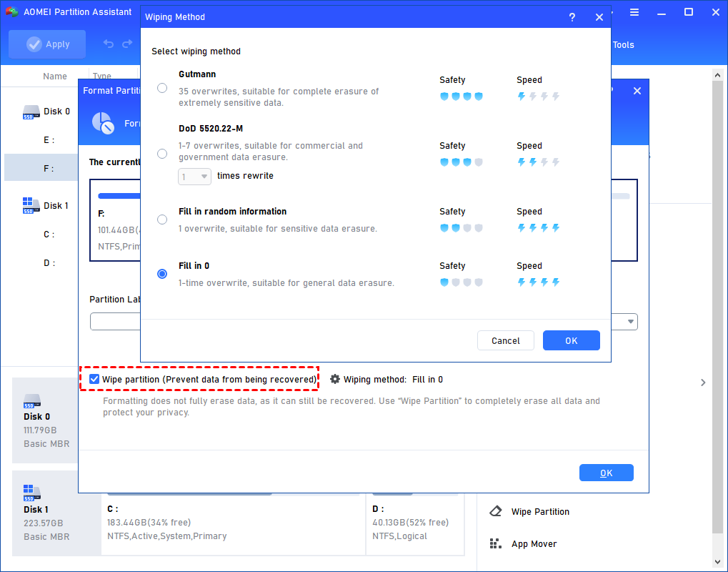Click Disk 0 icon in bottom disk map
This screenshot has height=572, width=728.
[32, 401]
